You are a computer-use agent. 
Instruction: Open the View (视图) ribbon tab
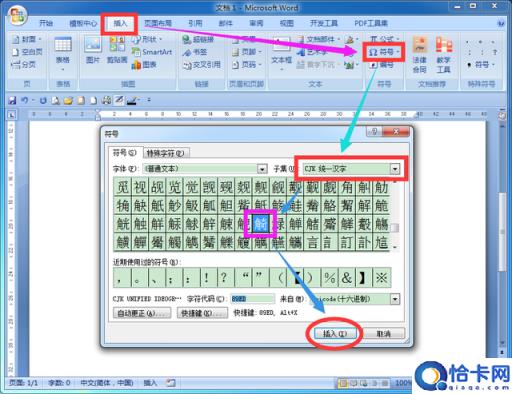tap(287, 23)
